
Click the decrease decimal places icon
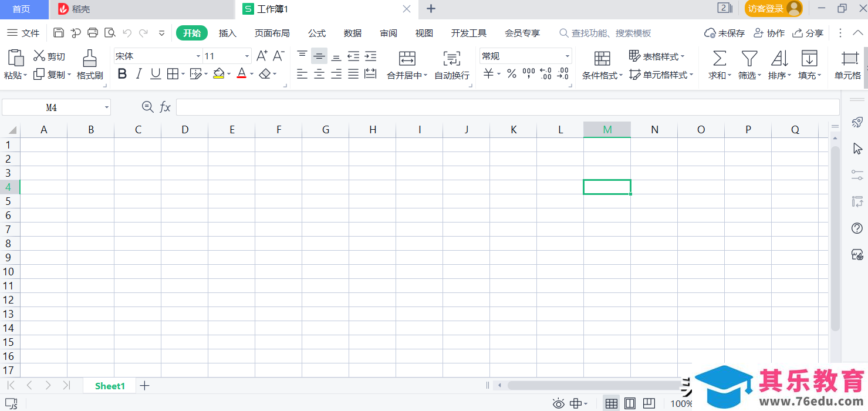pos(563,74)
